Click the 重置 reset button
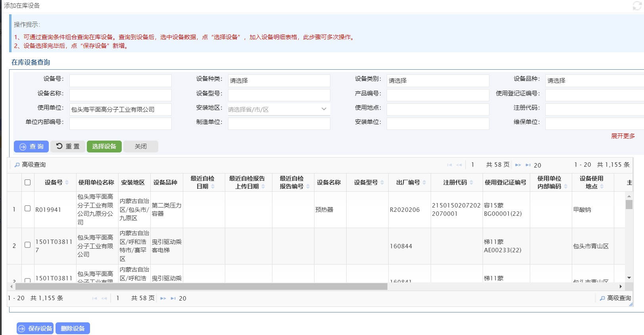Image resolution: width=644 pixels, height=335 pixels. 68,147
